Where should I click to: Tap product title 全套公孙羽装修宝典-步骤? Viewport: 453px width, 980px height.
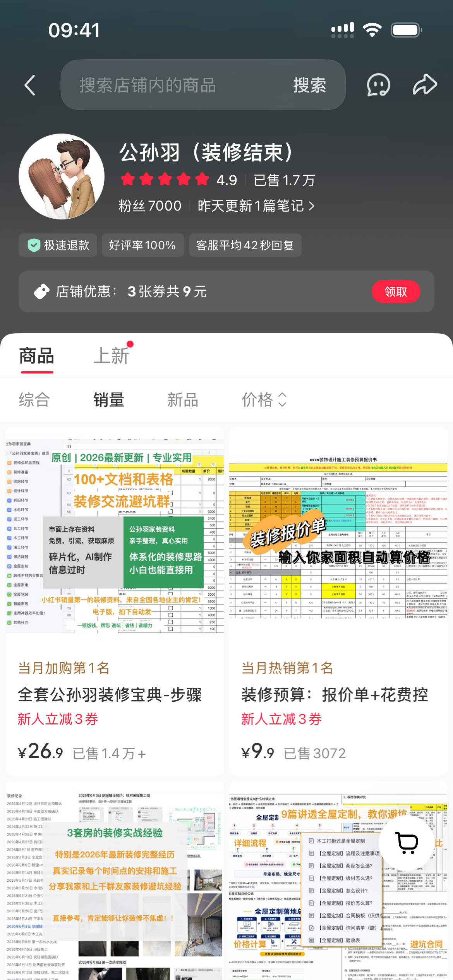[110, 695]
